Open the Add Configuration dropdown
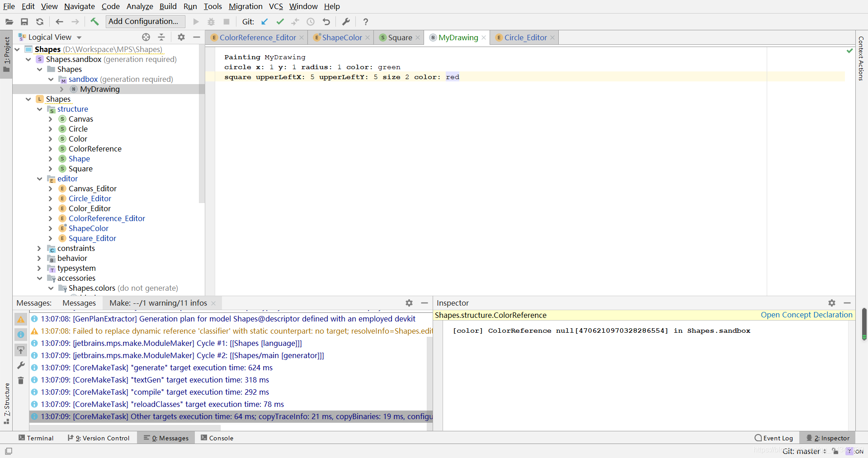Viewport: 868px width, 458px height. click(x=146, y=21)
